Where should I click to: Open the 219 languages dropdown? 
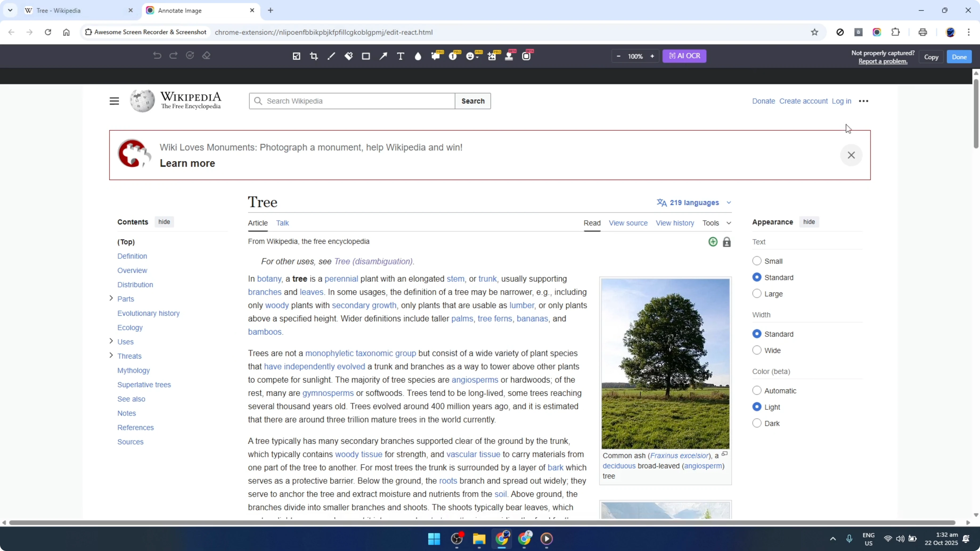[693, 203]
